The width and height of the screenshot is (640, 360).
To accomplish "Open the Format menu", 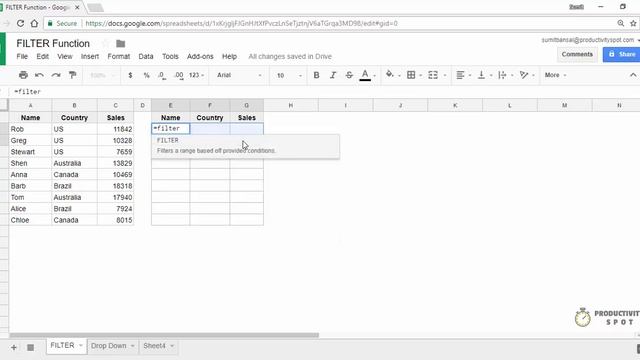I will click(x=119, y=56).
